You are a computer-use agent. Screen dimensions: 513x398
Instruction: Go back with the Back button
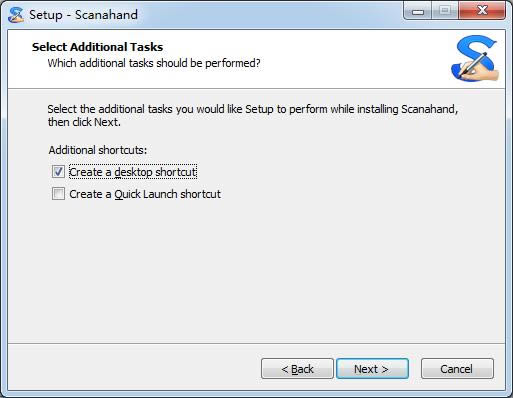point(297,369)
